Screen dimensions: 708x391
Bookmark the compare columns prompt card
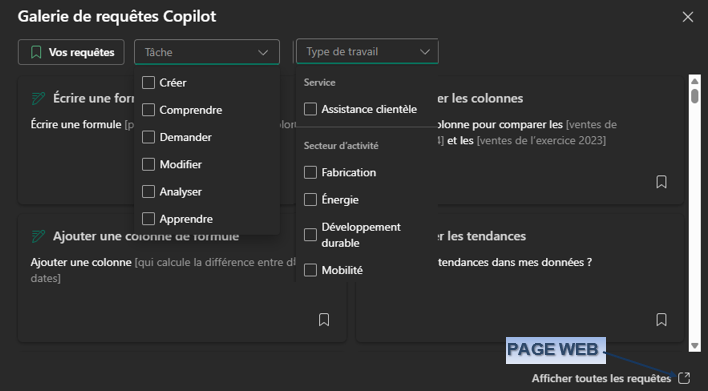click(661, 182)
